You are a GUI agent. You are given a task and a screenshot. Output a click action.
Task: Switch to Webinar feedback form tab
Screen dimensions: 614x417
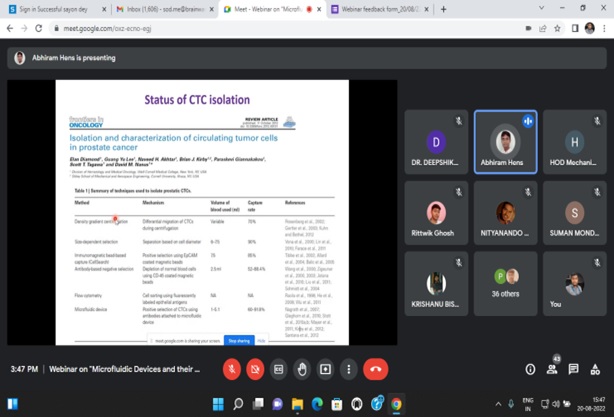[380, 9]
